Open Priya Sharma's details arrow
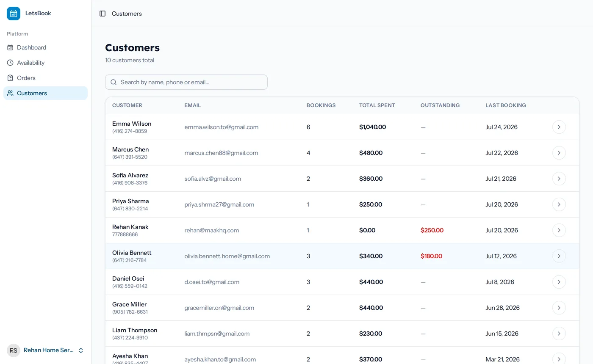 click(x=559, y=204)
